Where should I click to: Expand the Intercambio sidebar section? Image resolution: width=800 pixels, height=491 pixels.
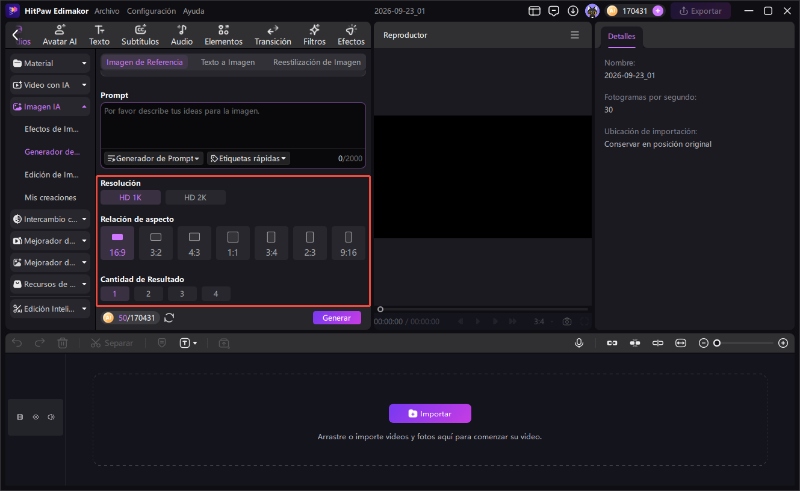[49, 219]
